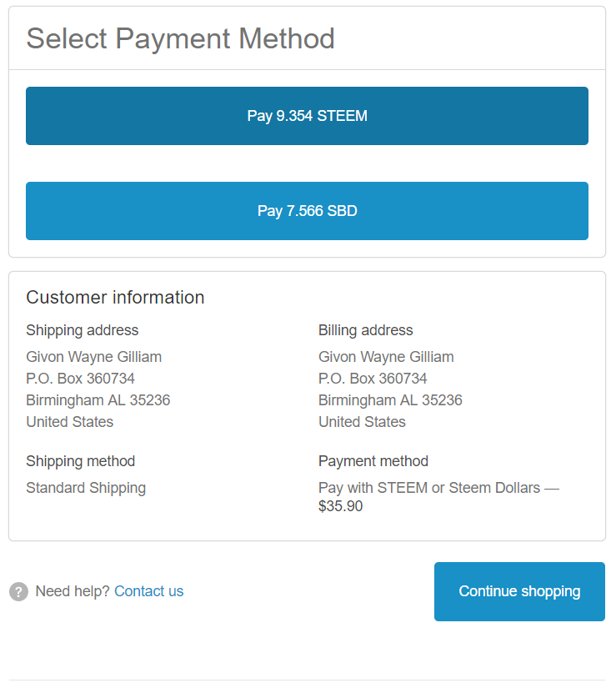Click the Pay 9.354 STEEM button
Viewport: 616px width, 693px height.
307,116
